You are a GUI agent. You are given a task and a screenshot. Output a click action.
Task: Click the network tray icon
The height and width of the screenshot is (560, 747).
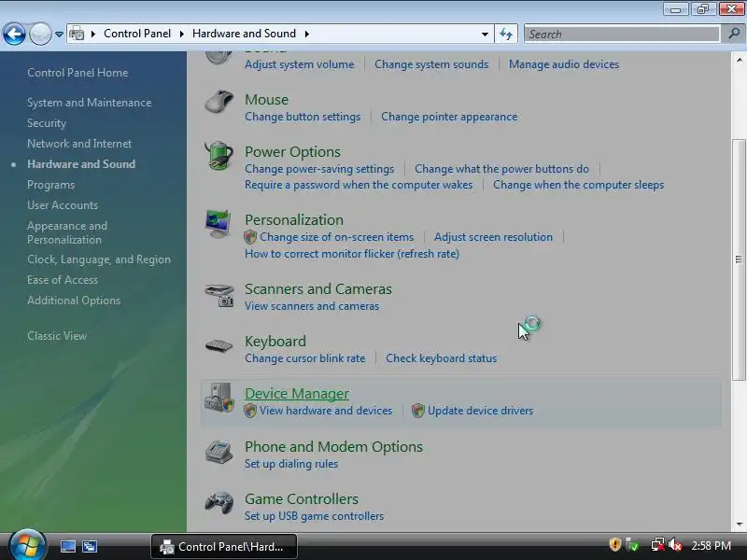click(658, 545)
